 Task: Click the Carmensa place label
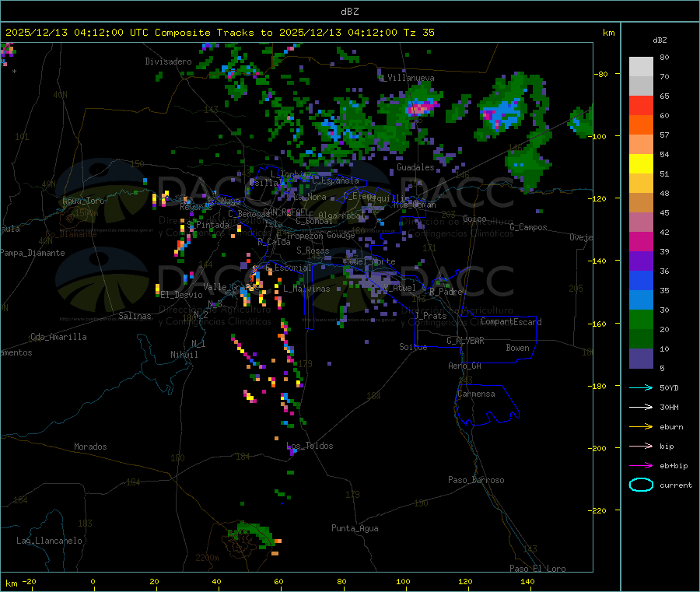point(476,394)
